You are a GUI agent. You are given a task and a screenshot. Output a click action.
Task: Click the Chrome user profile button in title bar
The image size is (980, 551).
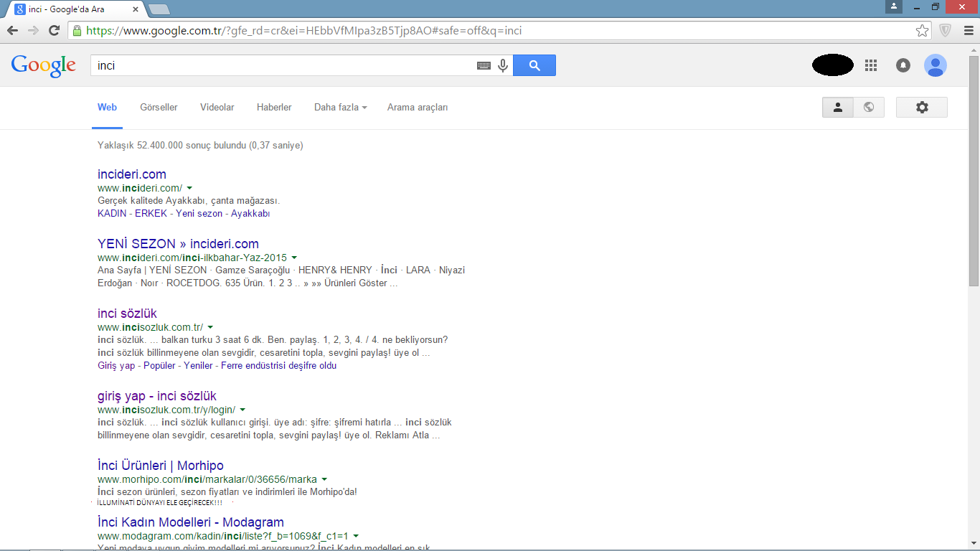(x=894, y=6)
